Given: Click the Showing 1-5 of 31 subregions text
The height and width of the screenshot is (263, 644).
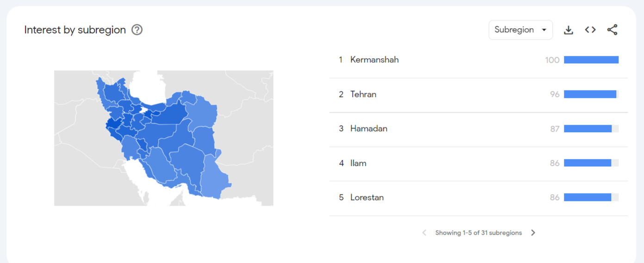Looking at the screenshot, I should tap(478, 233).
